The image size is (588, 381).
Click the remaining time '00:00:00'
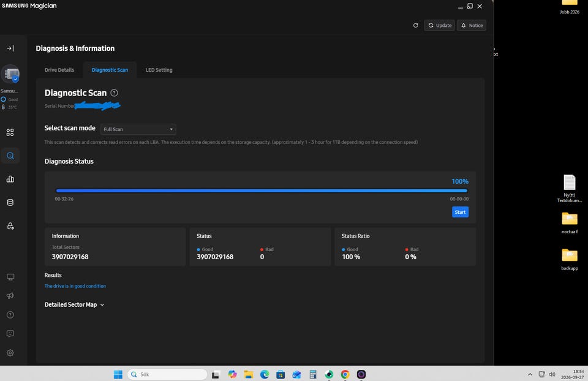click(x=459, y=199)
